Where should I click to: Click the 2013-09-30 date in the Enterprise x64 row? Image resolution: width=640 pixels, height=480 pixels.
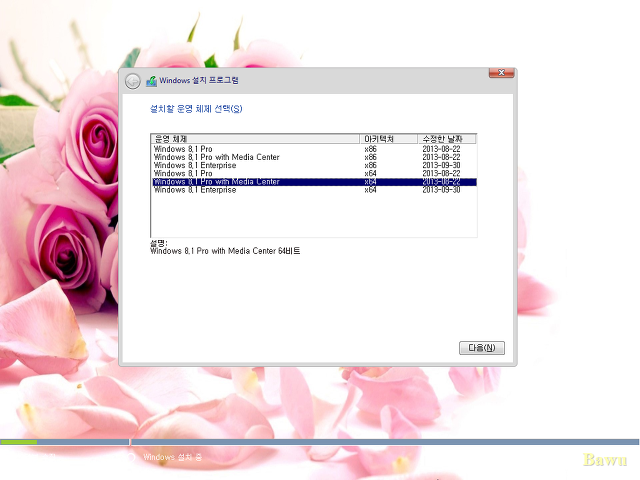pyautogui.click(x=441, y=190)
